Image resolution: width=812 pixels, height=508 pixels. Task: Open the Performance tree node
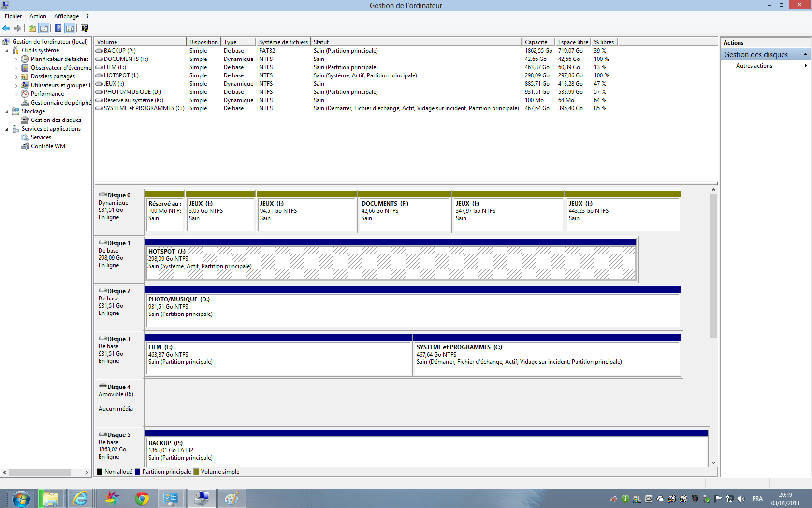pos(47,94)
